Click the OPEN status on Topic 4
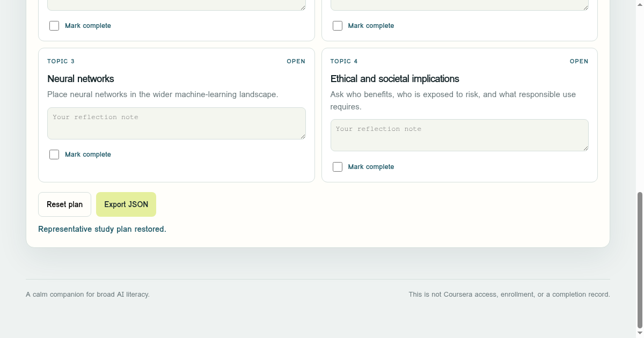This screenshot has height=338, width=644. (x=579, y=61)
